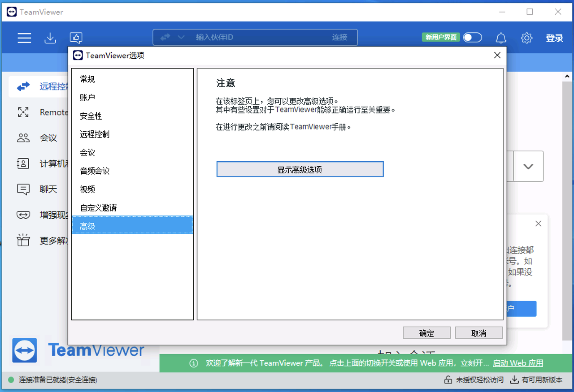
Task: Click the green connection status indicator
Action: point(11,380)
